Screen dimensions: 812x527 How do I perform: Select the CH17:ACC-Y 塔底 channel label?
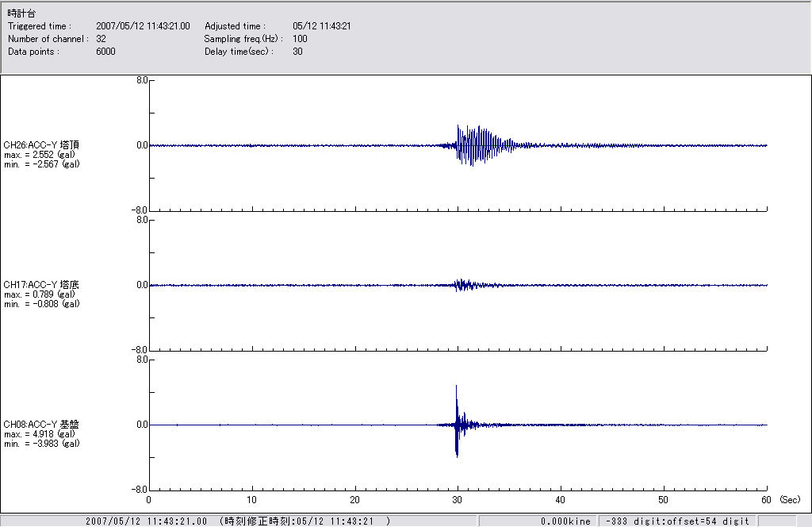point(41,284)
